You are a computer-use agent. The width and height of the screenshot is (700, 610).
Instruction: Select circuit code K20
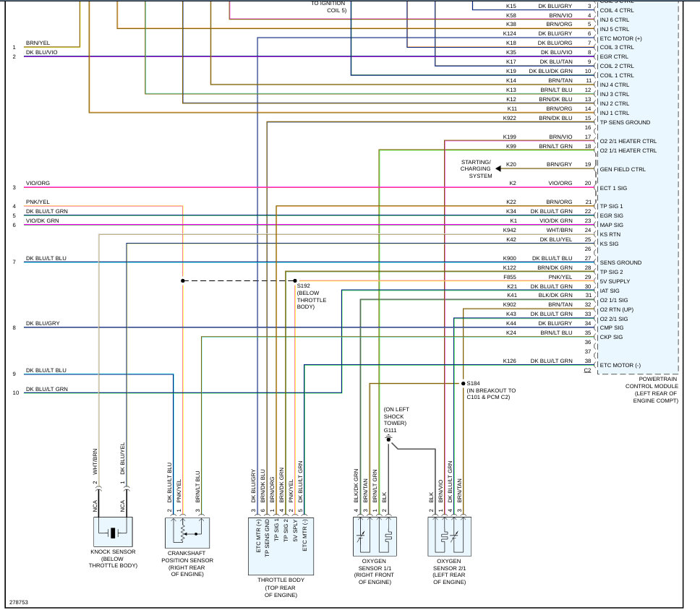coord(511,164)
